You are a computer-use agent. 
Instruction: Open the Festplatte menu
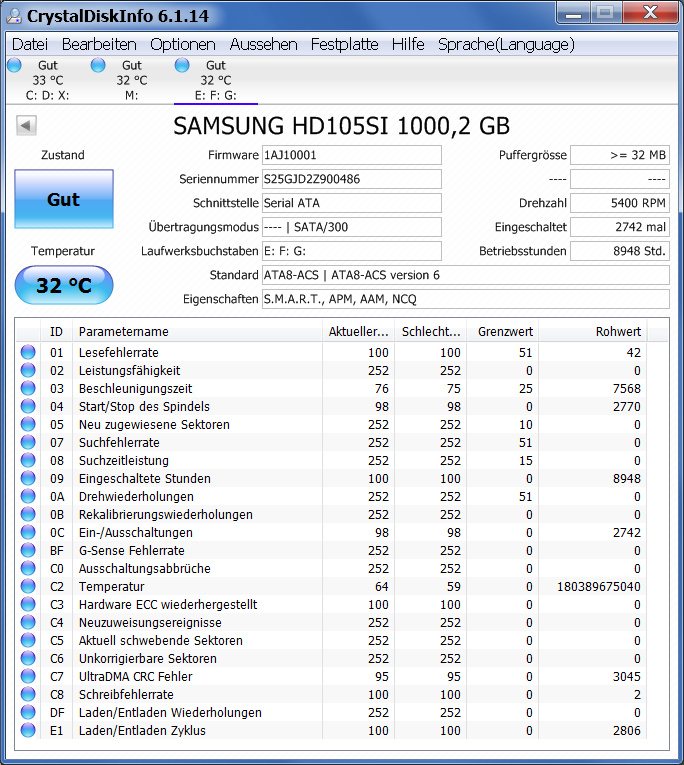pyautogui.click(x=344, y=44)
